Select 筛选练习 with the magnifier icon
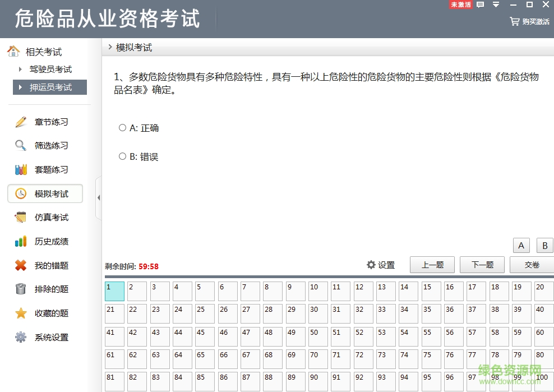Screen dimensions: 554x392 pyautogui.click(x=20, y=145)
